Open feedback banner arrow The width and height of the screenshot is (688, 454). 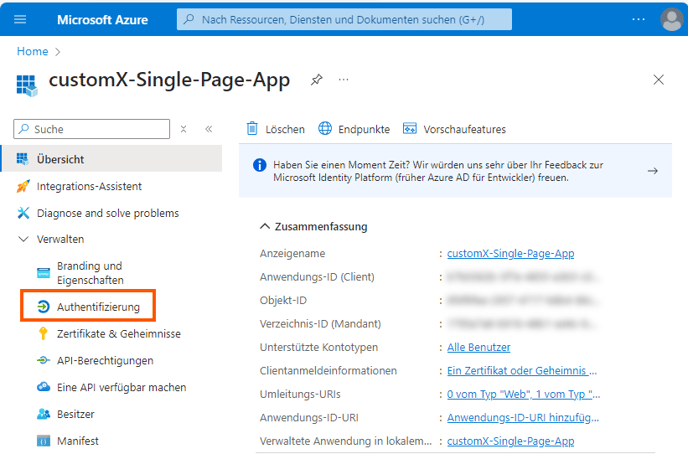click(x=652, y=171)
